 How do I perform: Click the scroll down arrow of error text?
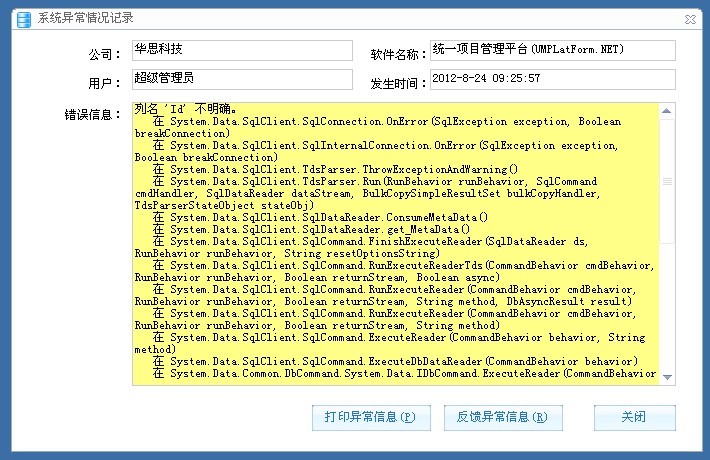pos(667,377)
